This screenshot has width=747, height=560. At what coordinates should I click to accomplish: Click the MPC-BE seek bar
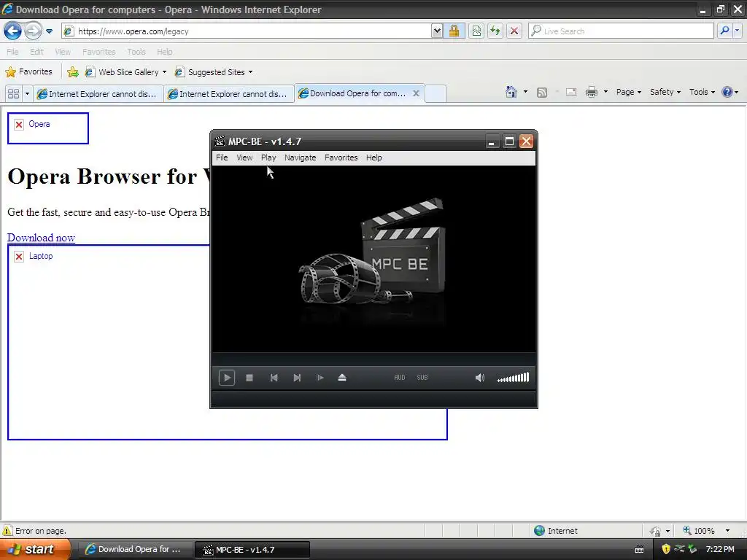(374, 359)
